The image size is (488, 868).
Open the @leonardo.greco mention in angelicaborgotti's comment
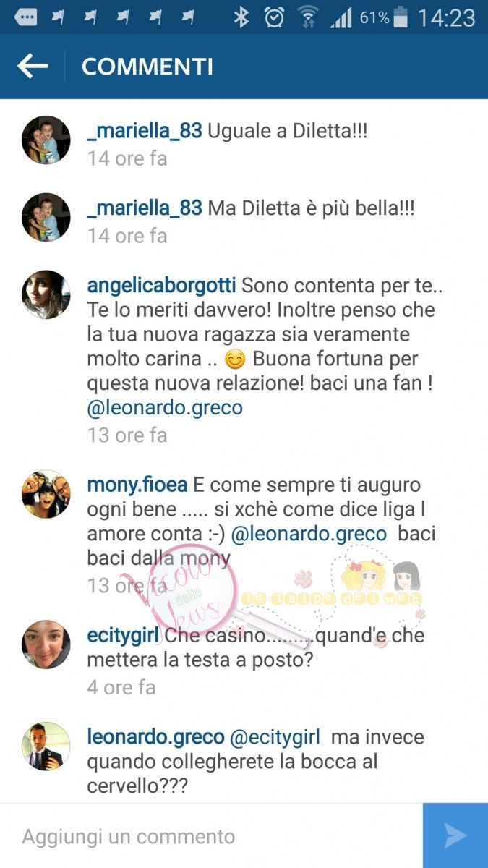click(165, 408)
